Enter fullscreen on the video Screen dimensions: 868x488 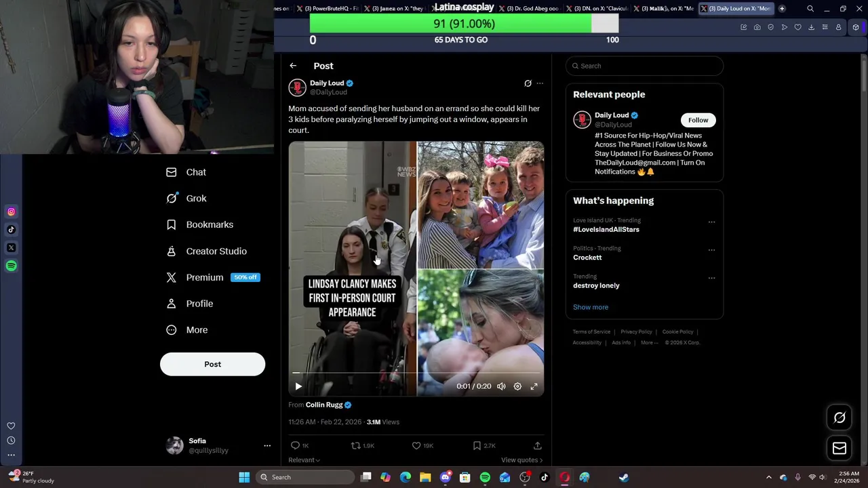[534, 386]
